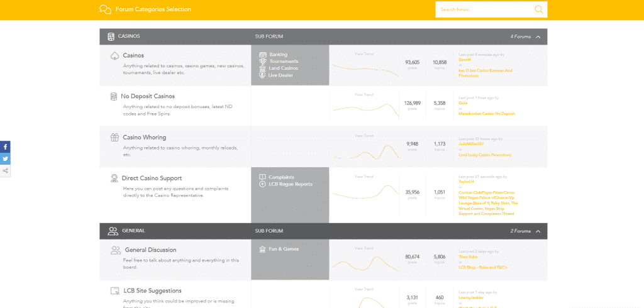View trend chart for No Deposit Casinos
This screenshot has width=644, height=308.
(x=364, y=106)
